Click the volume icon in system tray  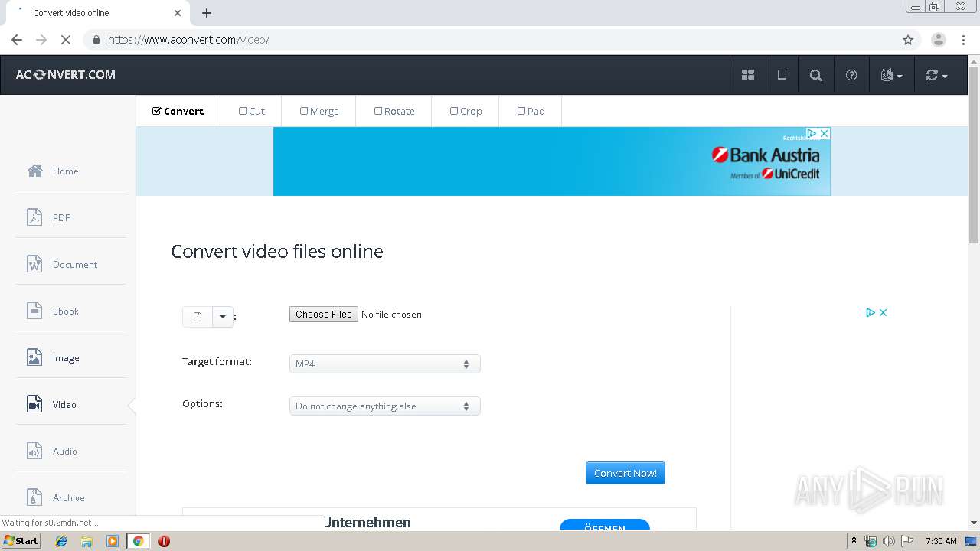click(889, 541)
